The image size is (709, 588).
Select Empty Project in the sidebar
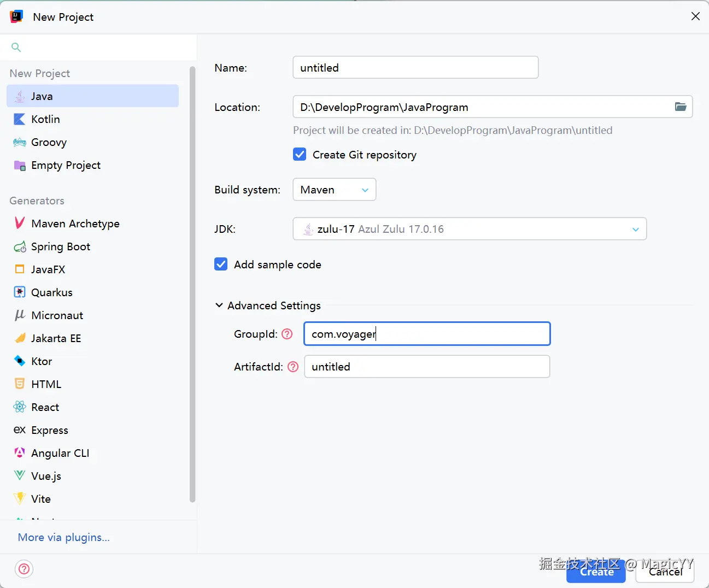(66, 165)
